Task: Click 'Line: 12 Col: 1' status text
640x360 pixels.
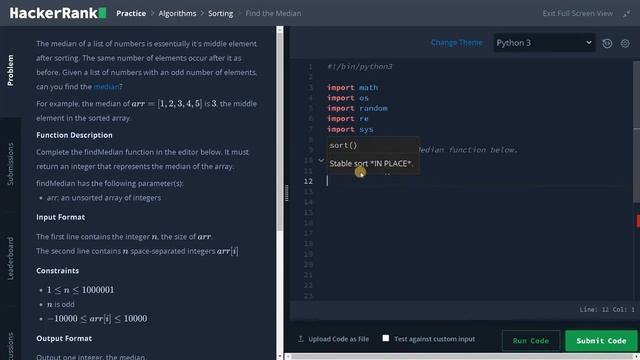Action: tap(607, 309)
